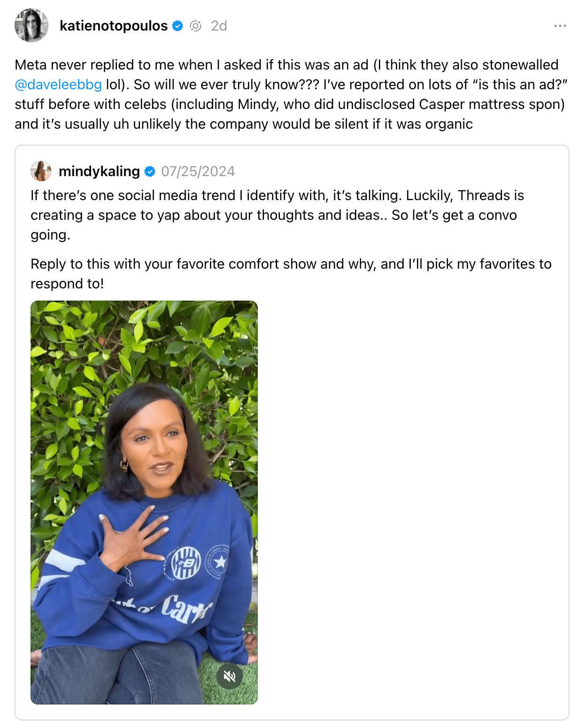This screenshot has height=728, width=586.
Task: Follow the @daveleebbg mention link
Action: [58, 85]
